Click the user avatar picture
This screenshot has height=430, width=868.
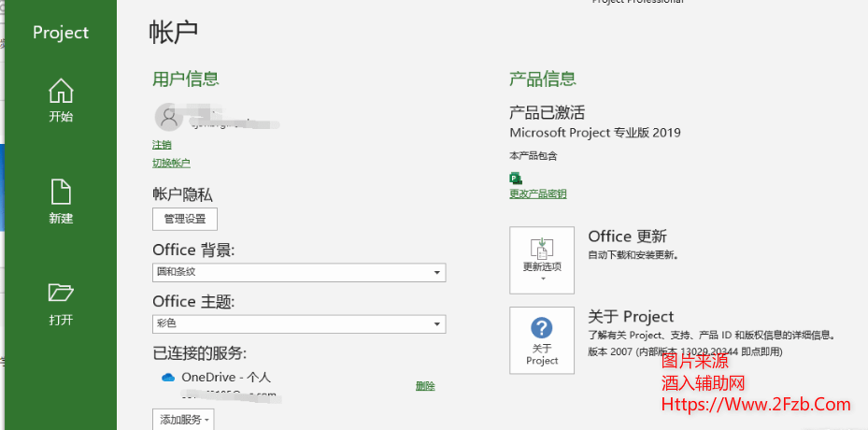tap(168, 117)
